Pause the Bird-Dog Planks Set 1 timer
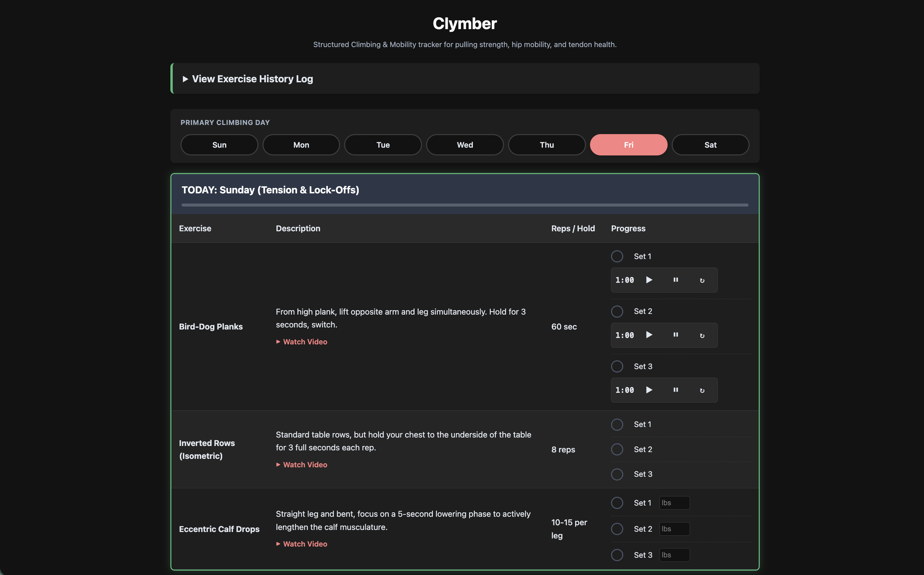The width and height of the screenshot is (924, 575). pos(676,280)
